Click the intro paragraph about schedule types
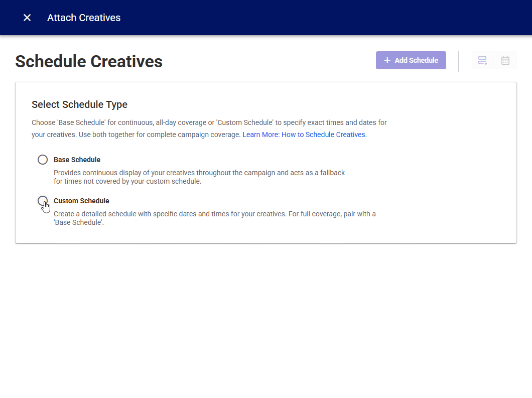This screenshot has width=532, height=398. pyautogui.click(x=209, y=122)
